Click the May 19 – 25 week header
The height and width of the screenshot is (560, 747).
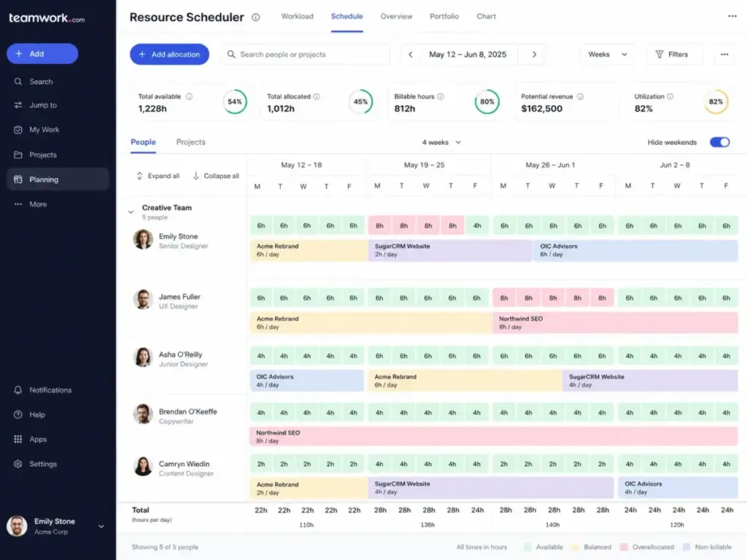tap(424, 166)
